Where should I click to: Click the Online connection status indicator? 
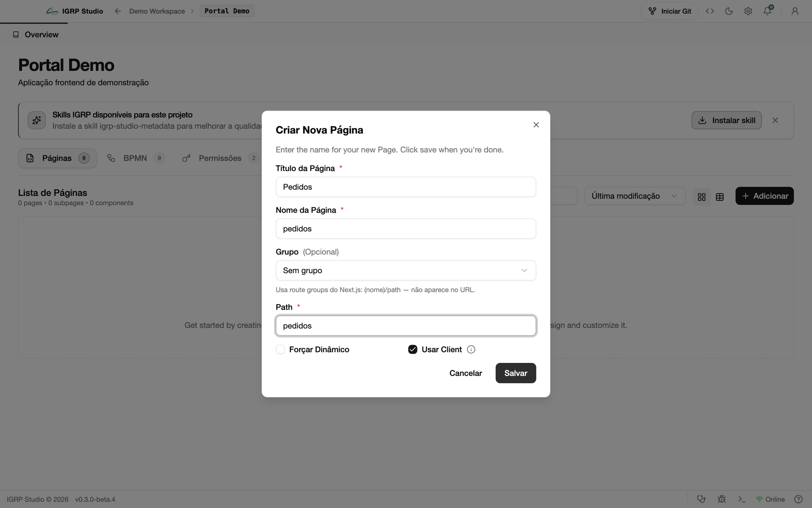(x=770, y=499)
